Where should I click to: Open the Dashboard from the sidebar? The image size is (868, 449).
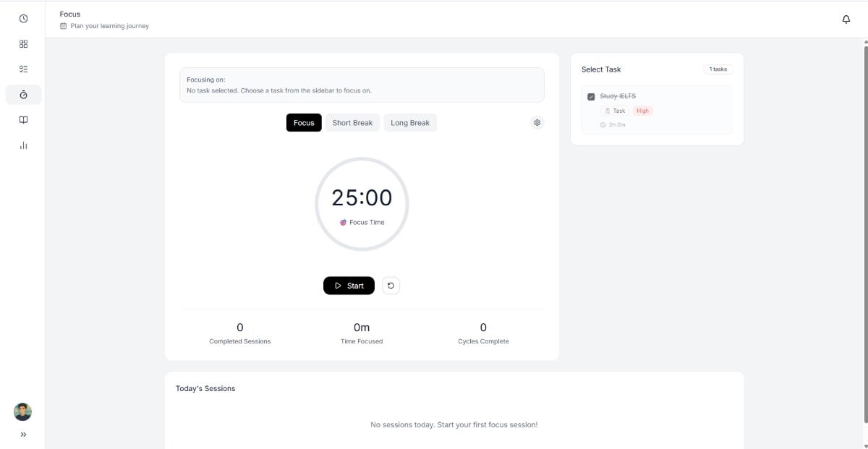pos(23,43)
